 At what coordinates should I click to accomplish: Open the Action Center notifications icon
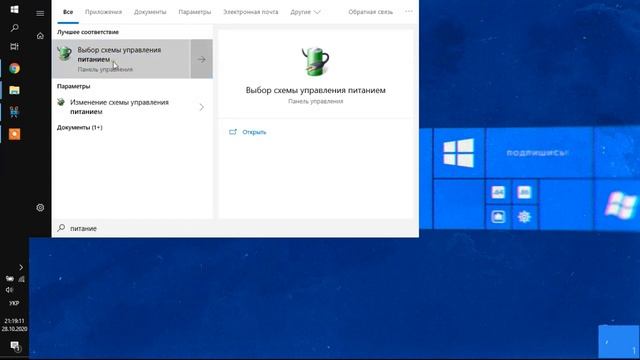tap(15, 346)
